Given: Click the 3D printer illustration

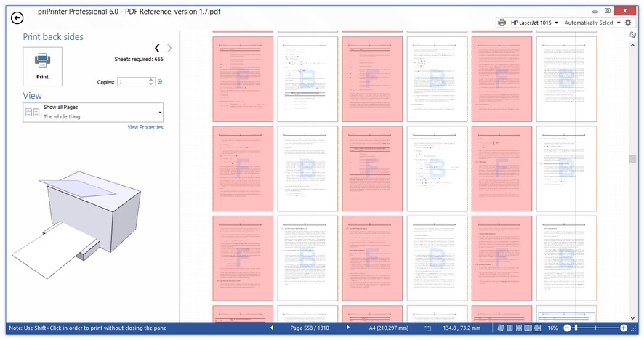Looking at the screenshot, I should coord(76,224).
